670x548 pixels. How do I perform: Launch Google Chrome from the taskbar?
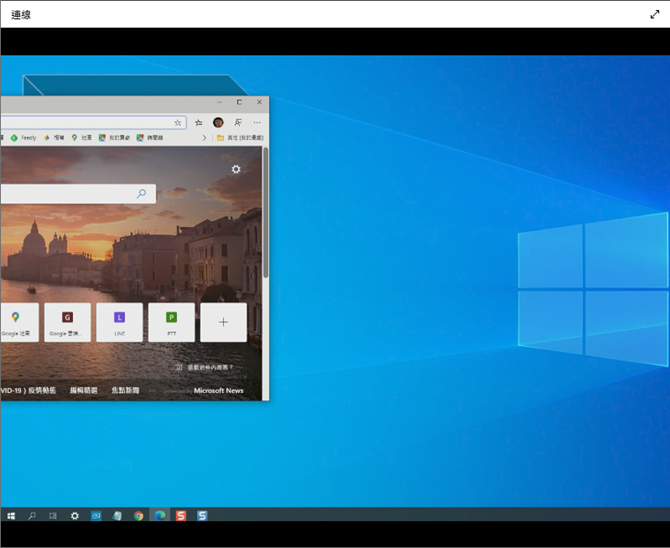pos(138,516)
